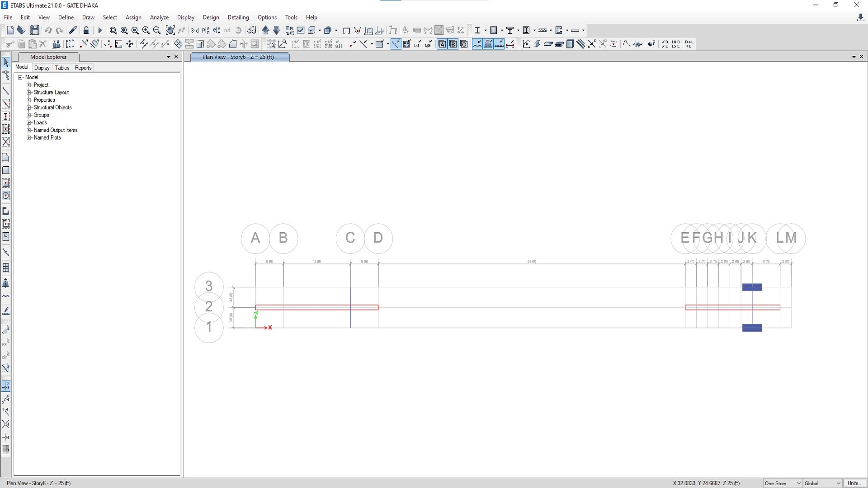
Task: Toggle the 'B' object display button
Action: click(x=453, y=44)
